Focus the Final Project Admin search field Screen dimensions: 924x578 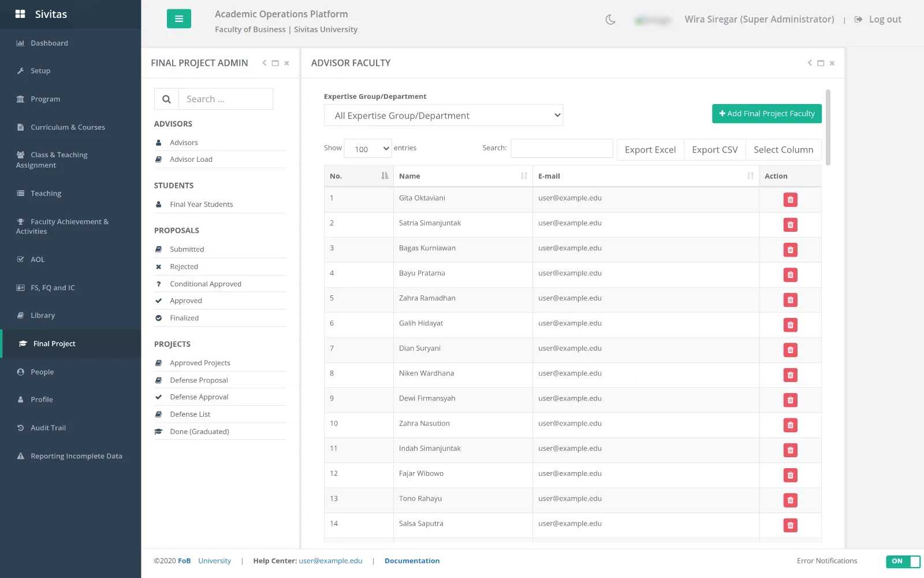click(x=226, y=99)
